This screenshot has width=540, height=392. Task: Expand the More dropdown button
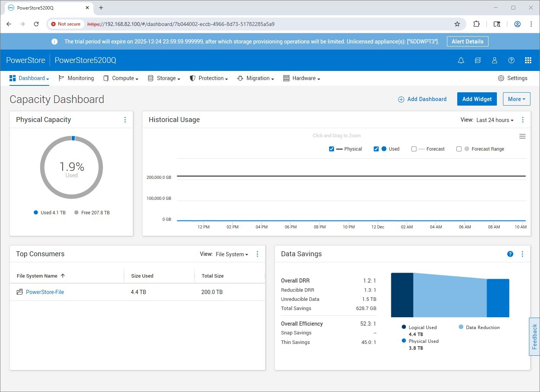click(516, 99)
